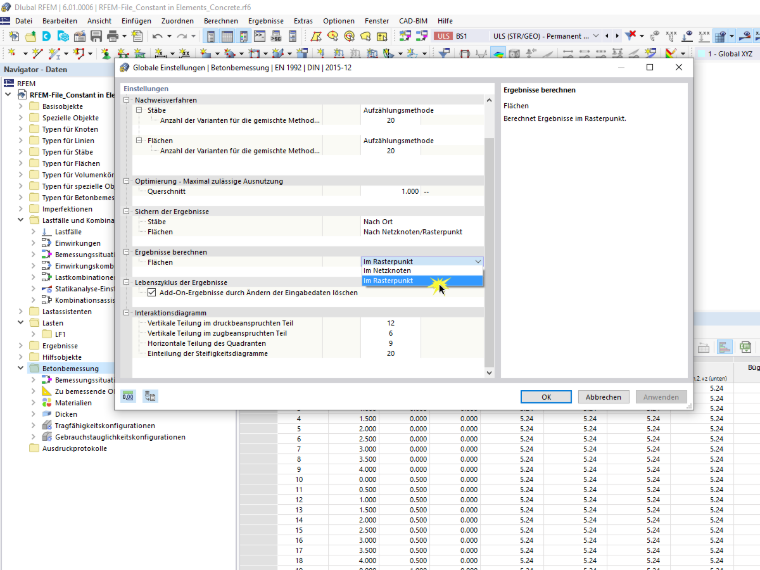Click the results isobands icon in toolbar
Image resolution: width=760 pixels, height=570 pixels.
(498, 53)
